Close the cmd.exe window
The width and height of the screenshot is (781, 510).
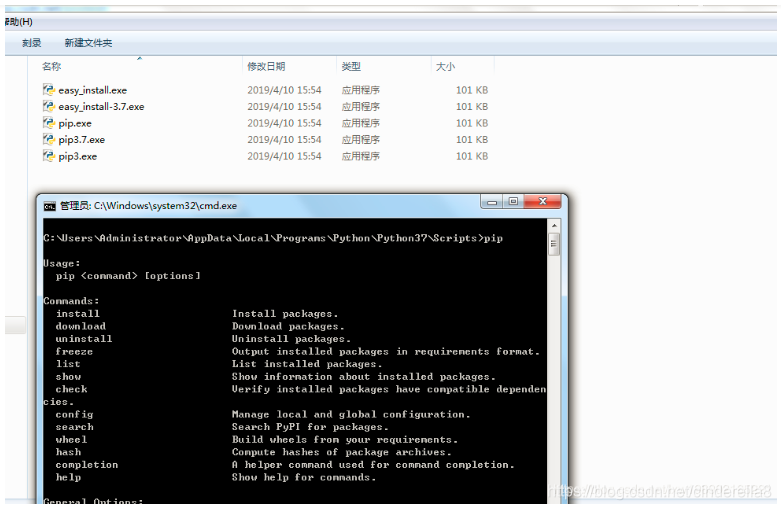point(542,202)
